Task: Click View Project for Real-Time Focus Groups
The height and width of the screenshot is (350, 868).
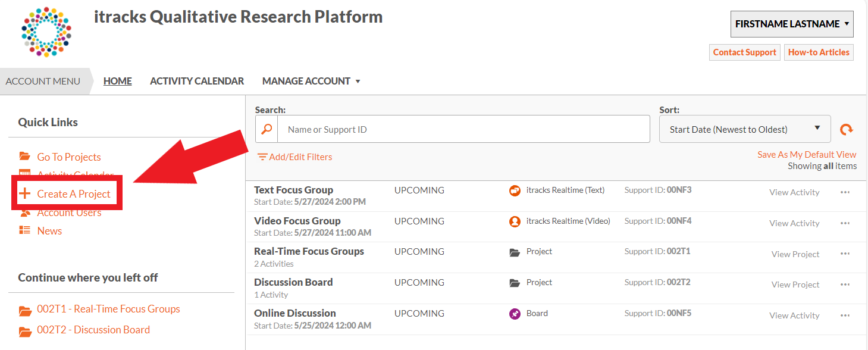Action: point(795,254)
